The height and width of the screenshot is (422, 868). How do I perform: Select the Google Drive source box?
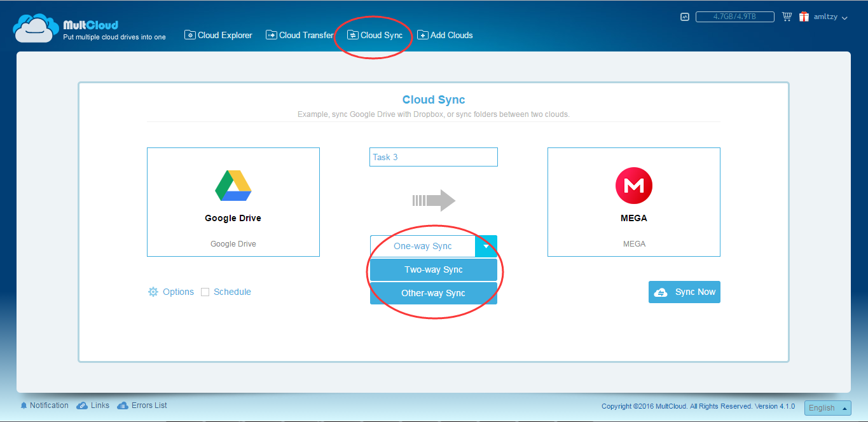[233, 202]
